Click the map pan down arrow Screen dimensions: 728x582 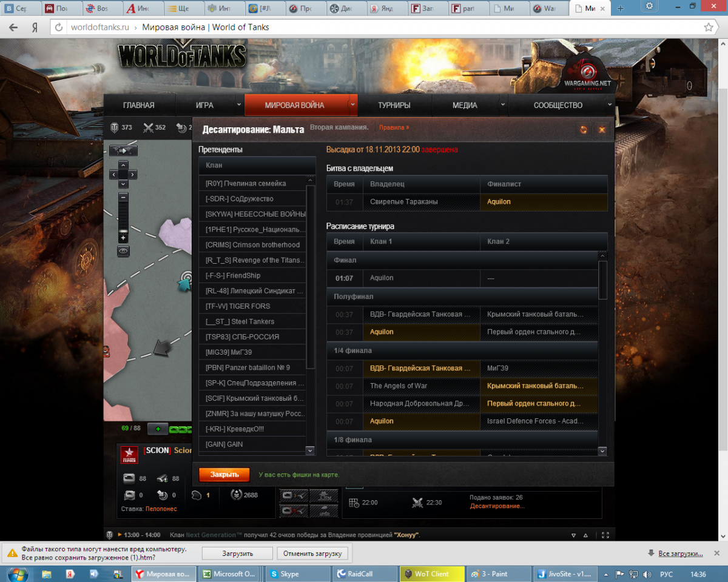123,184
